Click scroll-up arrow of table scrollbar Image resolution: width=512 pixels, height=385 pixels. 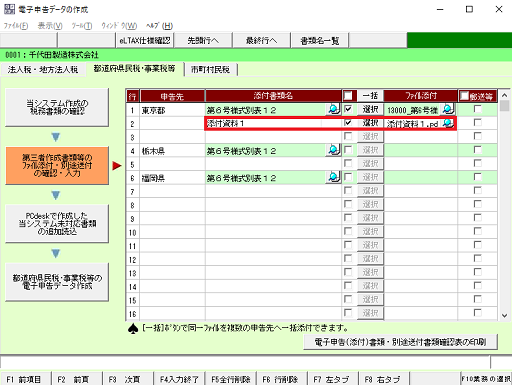(505, 95)
